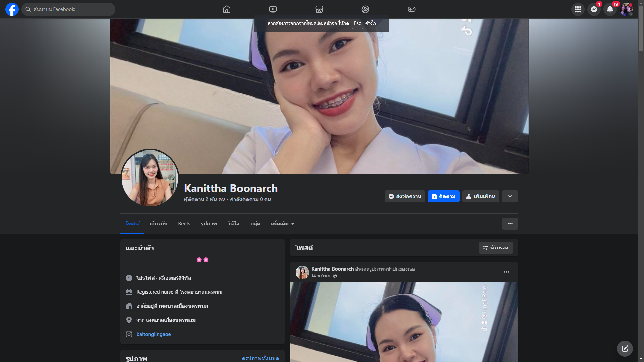
Task: Click the Facebook search field
Action: point(72,9)
